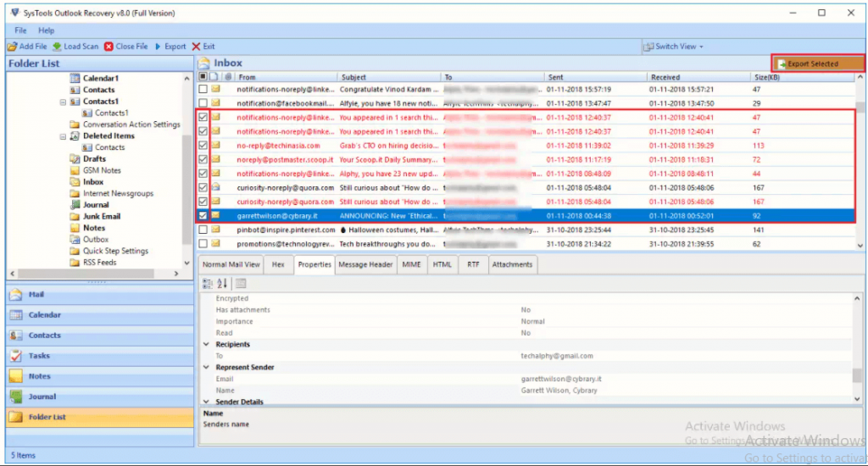868x466 pixels.
Task: Switch to the HTML tab
Action: click(x=442, y=264)
